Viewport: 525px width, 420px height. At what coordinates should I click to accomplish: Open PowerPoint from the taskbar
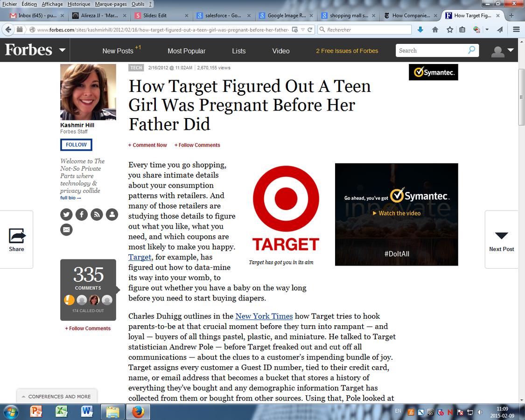pyautogui.click(x=36, y=412)
